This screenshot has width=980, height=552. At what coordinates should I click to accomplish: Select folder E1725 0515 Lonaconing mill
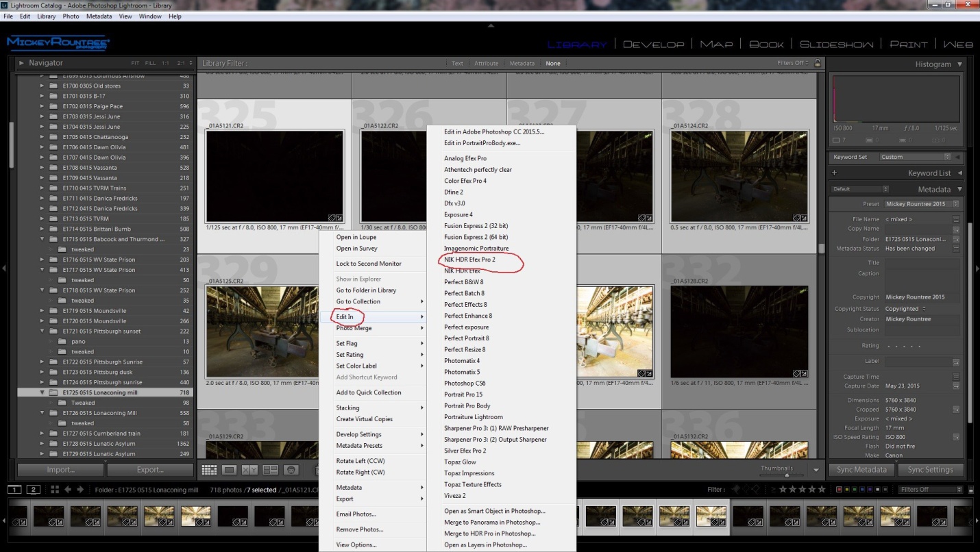(105, 392)
